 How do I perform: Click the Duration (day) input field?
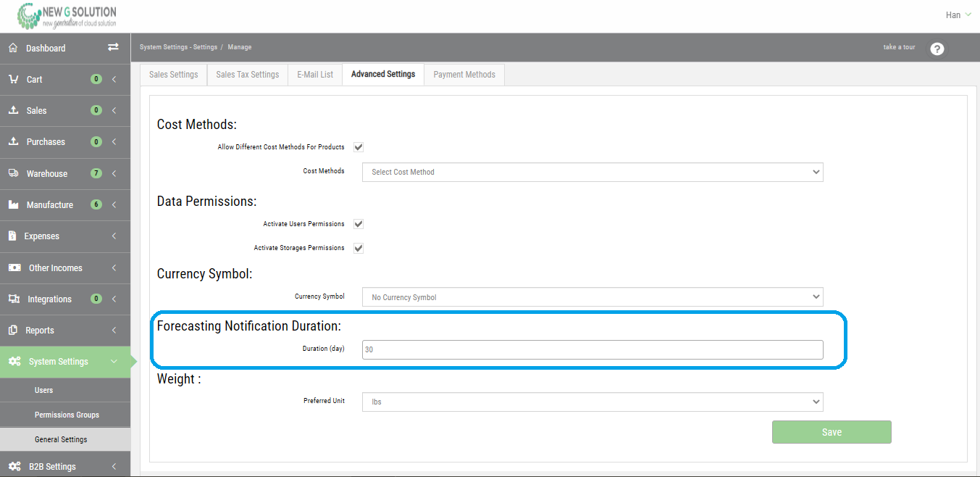tap(592, 349)
